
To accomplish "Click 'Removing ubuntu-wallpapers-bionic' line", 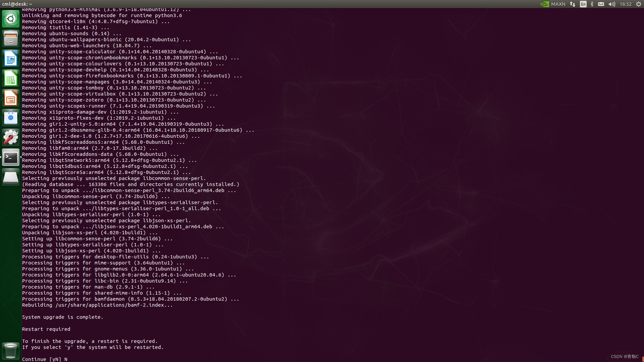I will coord(106,40).
